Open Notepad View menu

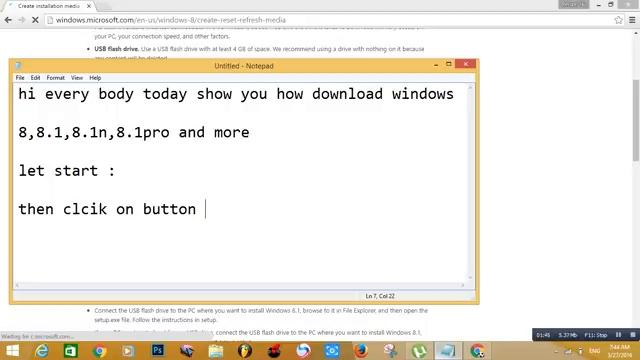coord(77,78)
